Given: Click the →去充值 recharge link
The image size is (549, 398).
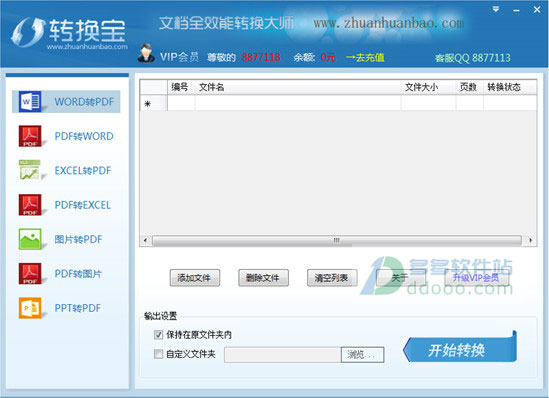Looking at the screenshot, I should [x=365, y=57].
